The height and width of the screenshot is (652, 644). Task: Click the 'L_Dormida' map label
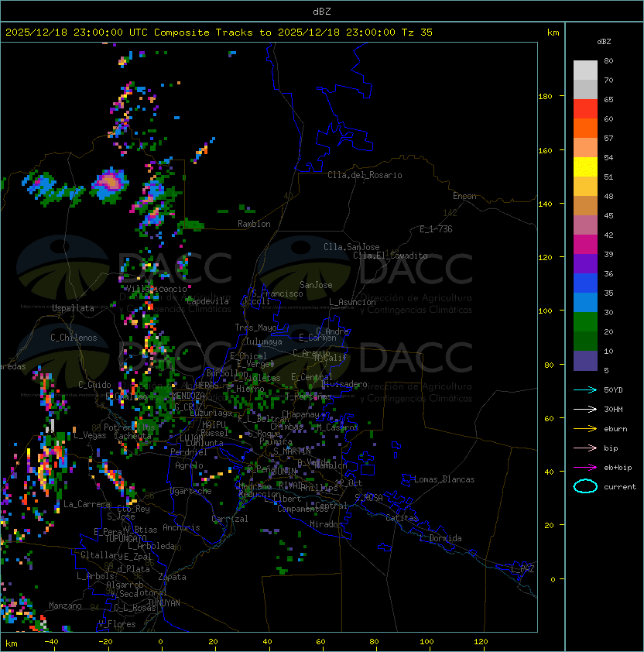click(x=440, y=538)
